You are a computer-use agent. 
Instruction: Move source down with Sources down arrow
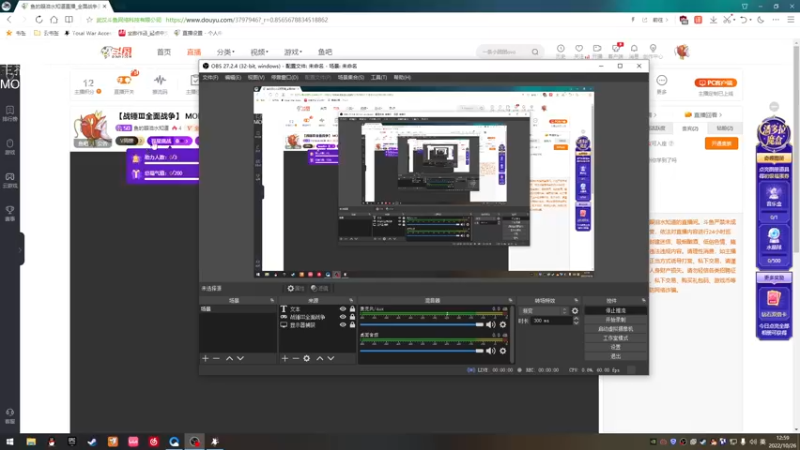click(331, 359)
